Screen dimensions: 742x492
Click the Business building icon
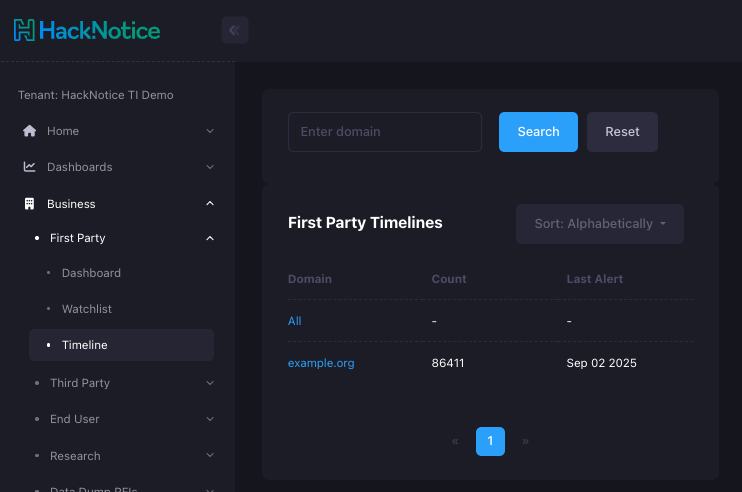pyautogui.click(x=29, y=204)
